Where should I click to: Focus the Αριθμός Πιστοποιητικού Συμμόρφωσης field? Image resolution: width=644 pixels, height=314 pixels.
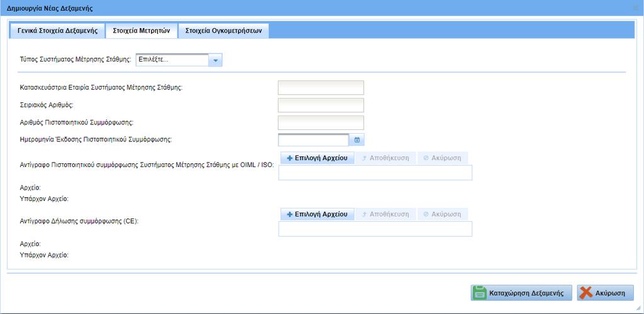321,122
